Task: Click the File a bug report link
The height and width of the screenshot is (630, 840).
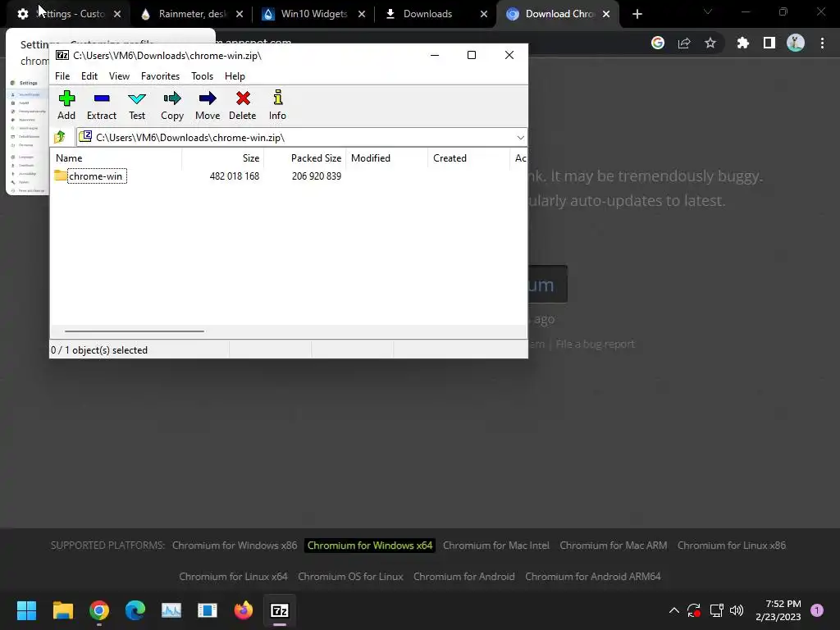Action: click(x=595, y=344)
